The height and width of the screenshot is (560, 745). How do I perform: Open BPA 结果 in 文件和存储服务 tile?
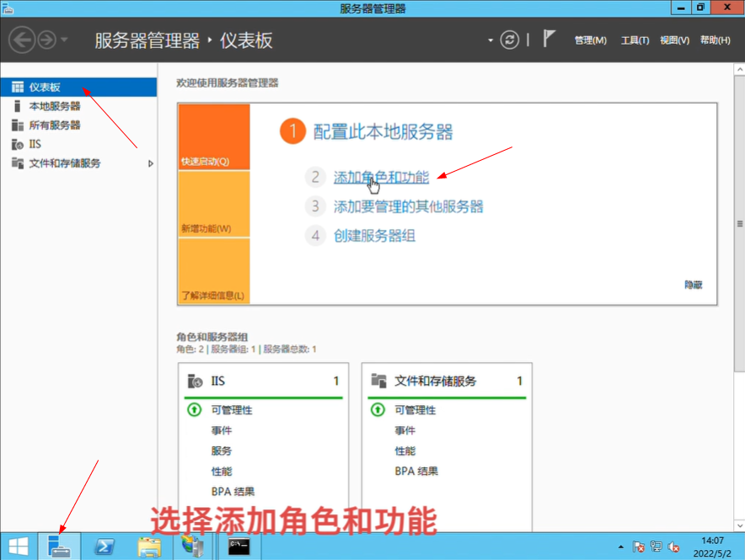tap(416, 472)
